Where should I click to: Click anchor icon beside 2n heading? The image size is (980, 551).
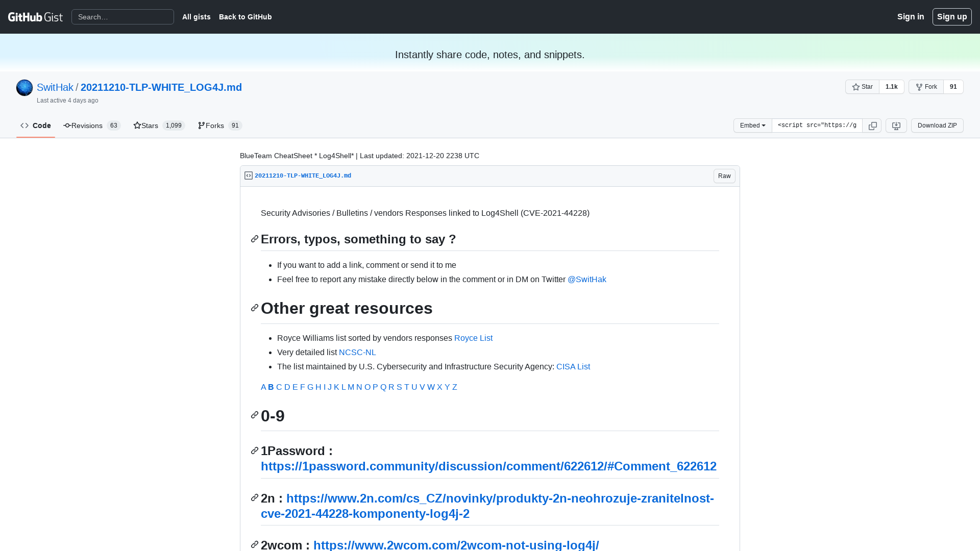(255, 497)
